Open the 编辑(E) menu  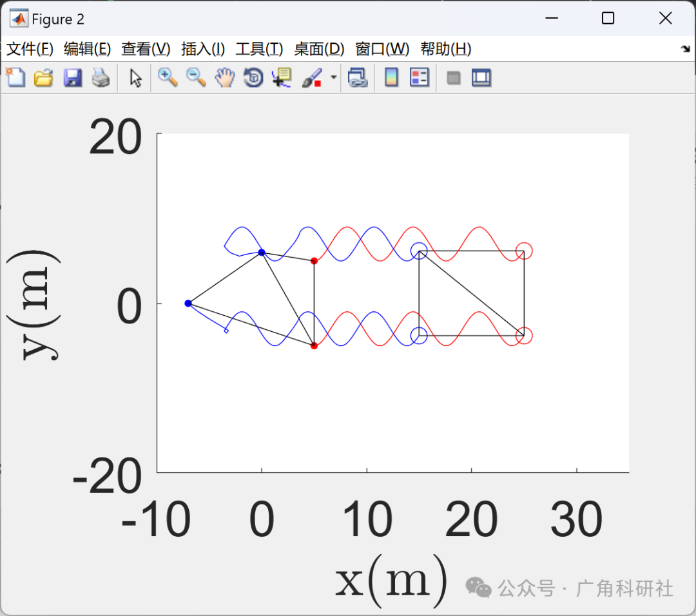coord(88,49)
